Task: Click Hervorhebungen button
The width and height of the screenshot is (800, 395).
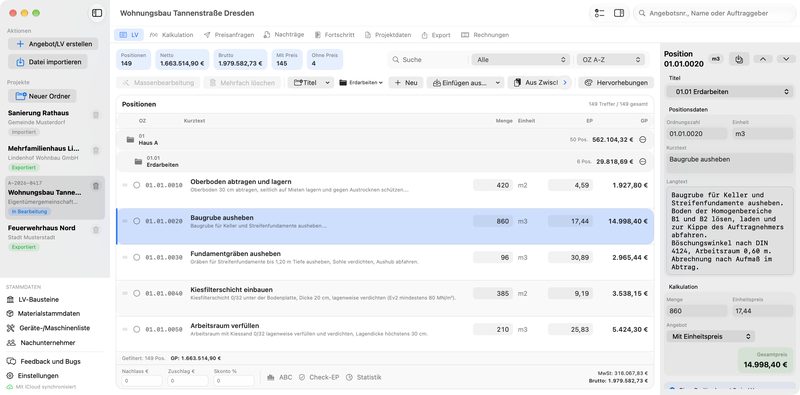Action: 616,82
